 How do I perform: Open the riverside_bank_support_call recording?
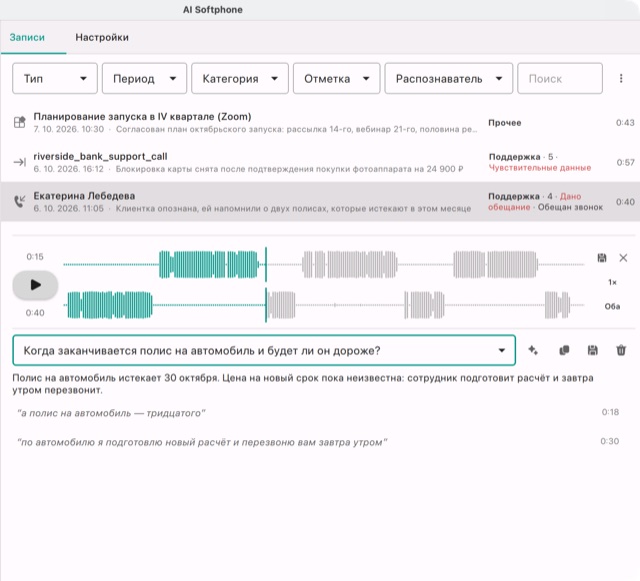pos(320,162)
